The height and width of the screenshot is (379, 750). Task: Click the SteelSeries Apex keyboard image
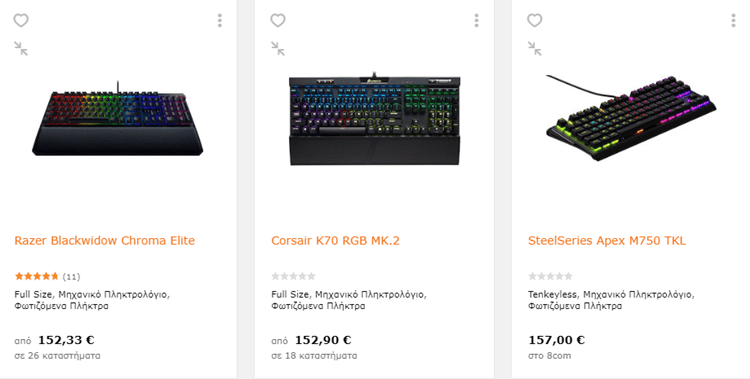[631, 117]
